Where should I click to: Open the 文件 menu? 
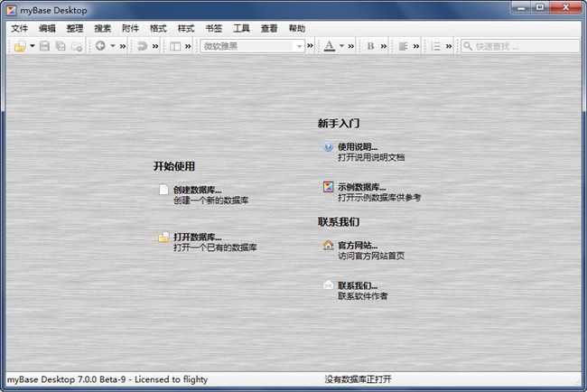click(x=20, y=29)
